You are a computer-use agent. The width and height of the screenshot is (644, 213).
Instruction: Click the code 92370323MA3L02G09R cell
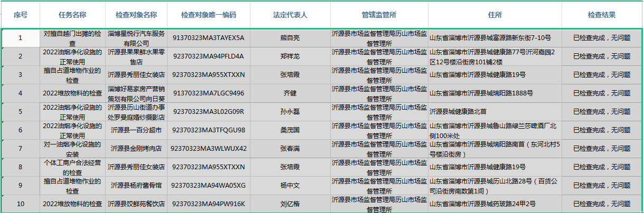coord(209,112)
